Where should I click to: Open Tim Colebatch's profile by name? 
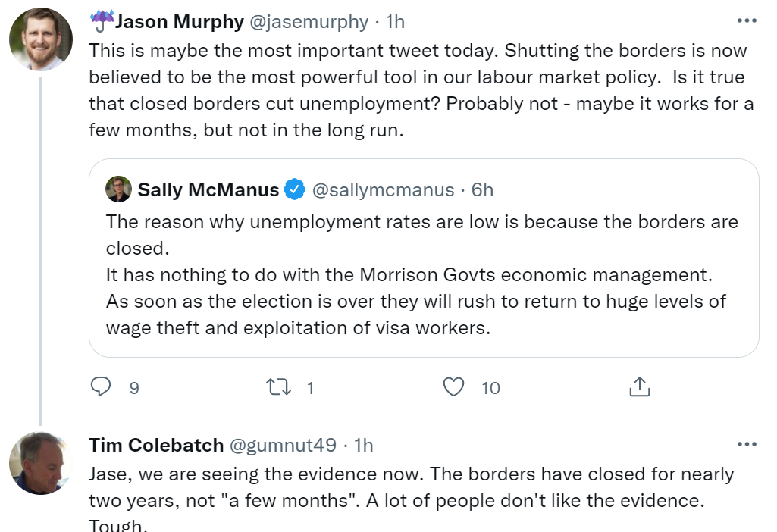pos(156,445)
